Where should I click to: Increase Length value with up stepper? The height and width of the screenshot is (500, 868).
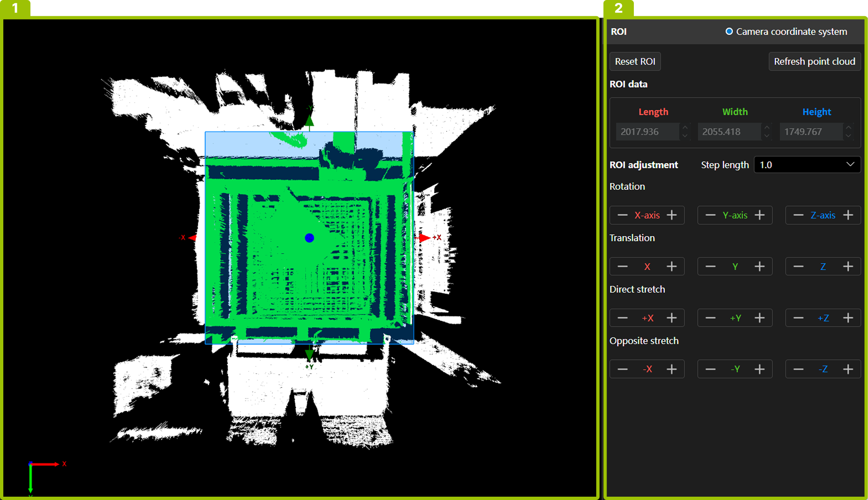click(685, 128)
